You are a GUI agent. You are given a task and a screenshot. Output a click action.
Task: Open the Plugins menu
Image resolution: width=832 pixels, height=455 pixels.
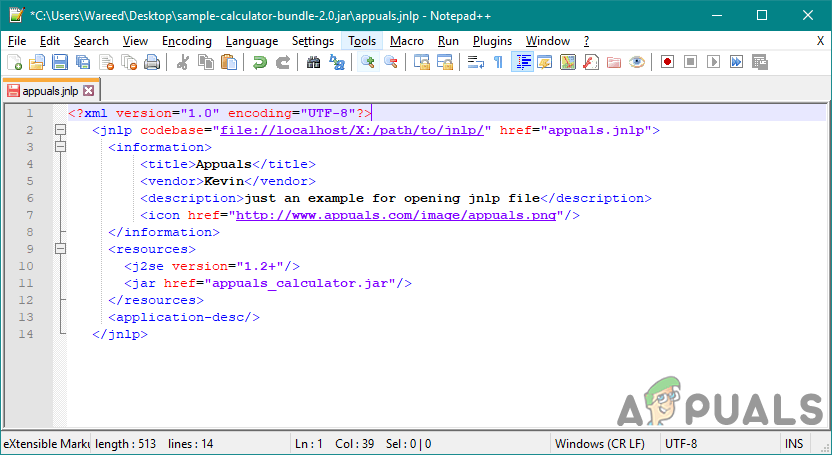pos(492,41)
